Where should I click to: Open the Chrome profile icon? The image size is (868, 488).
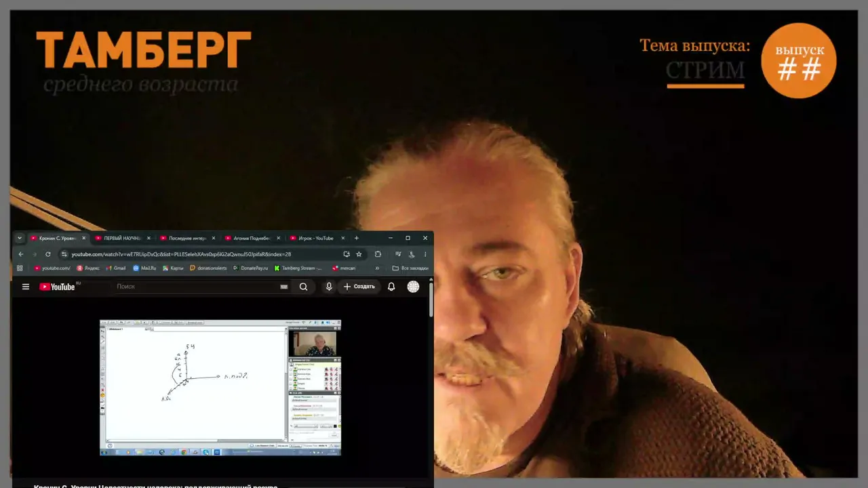[412, 254]
